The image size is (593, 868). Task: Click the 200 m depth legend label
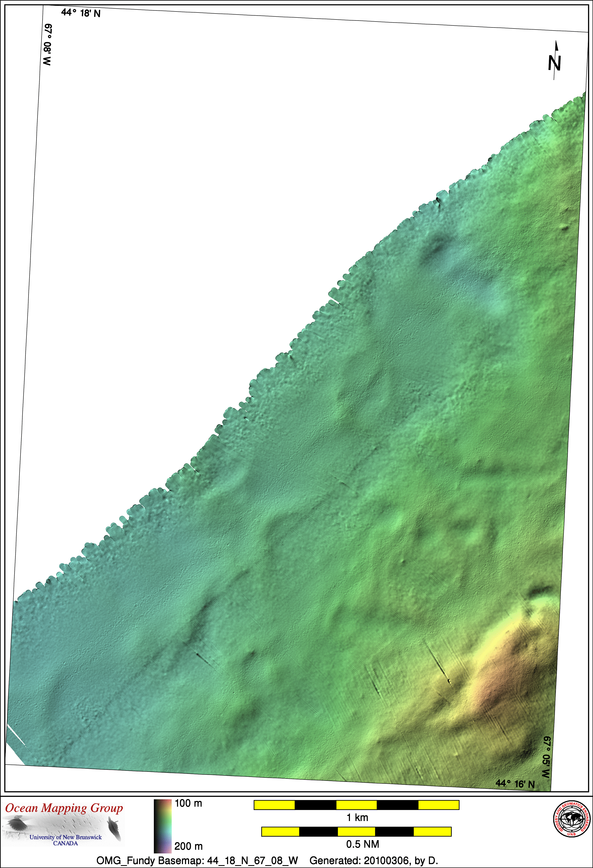point(188,846)
